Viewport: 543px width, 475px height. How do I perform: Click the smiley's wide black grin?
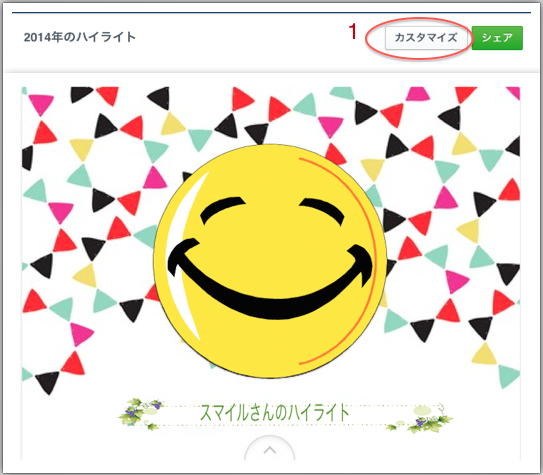pos(270,278)
